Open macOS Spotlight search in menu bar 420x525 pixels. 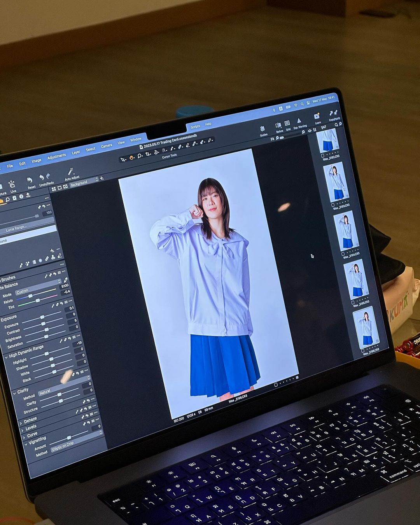pos(302,104)
